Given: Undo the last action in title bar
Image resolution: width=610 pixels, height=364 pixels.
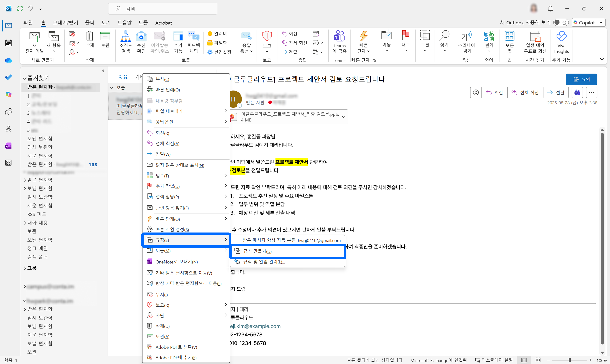Looking at the screenshot, I should coord(30,9).
